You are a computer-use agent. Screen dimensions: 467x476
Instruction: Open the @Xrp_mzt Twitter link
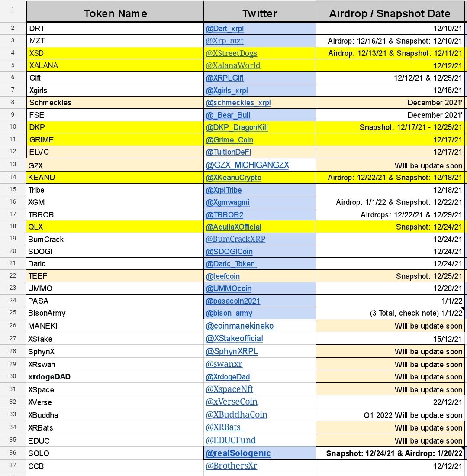pos(225,41)
